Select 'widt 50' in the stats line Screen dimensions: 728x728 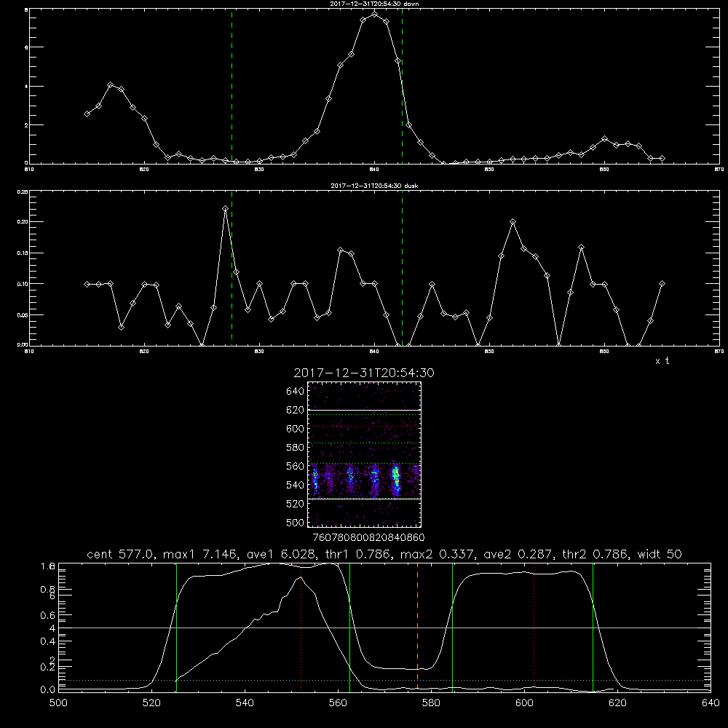tap(660, 554)
